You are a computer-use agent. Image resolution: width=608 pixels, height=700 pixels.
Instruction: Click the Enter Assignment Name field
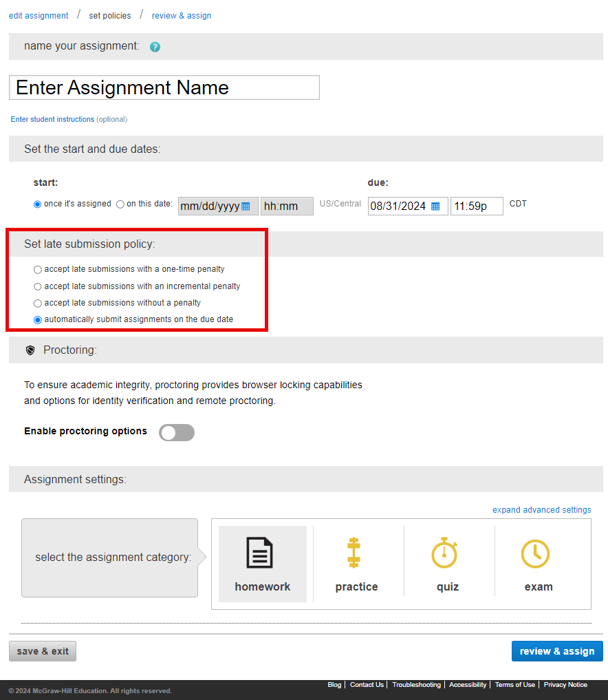tap(164, 87)
